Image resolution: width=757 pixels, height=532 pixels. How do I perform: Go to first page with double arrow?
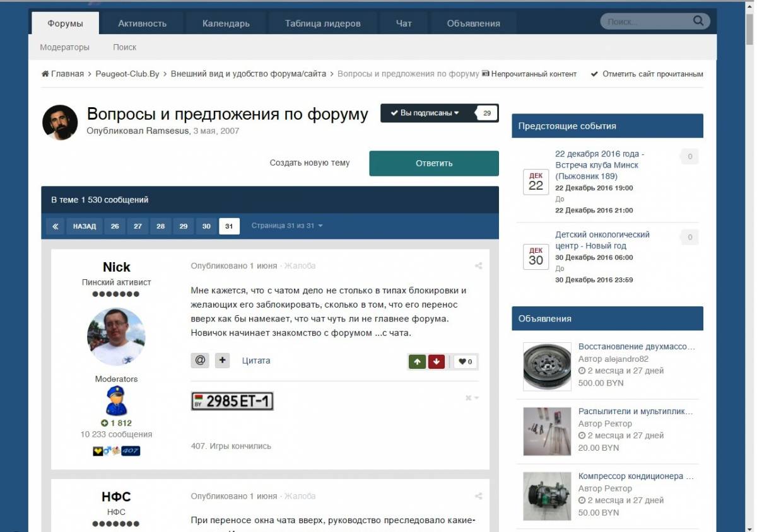pos(56,226)
